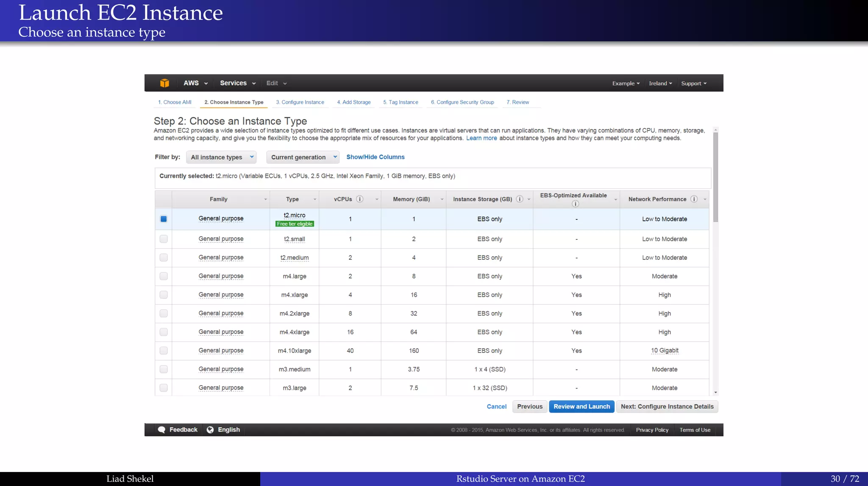Click scrollbar up arrow at top
The image size is (868, 486).
(x=715, y=130)
